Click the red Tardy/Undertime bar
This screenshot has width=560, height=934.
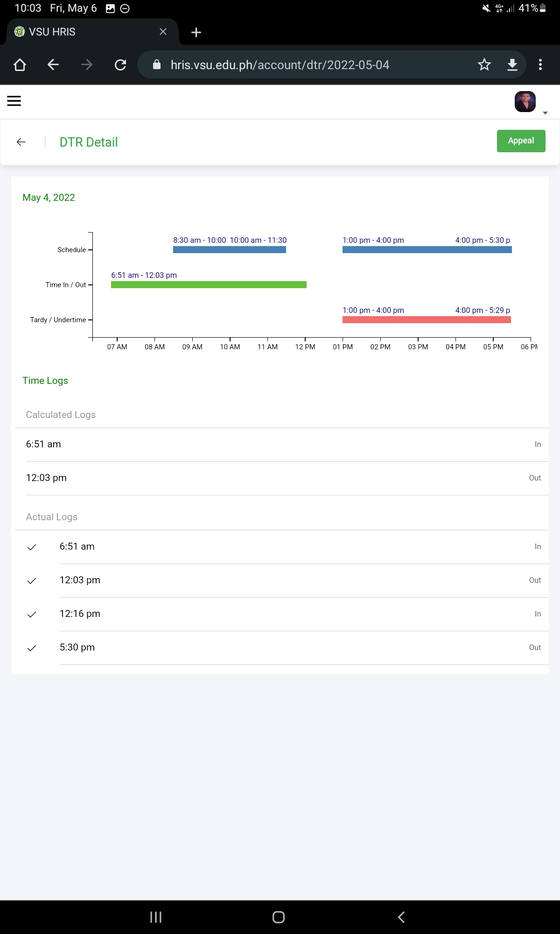click(x=427, y=320)
